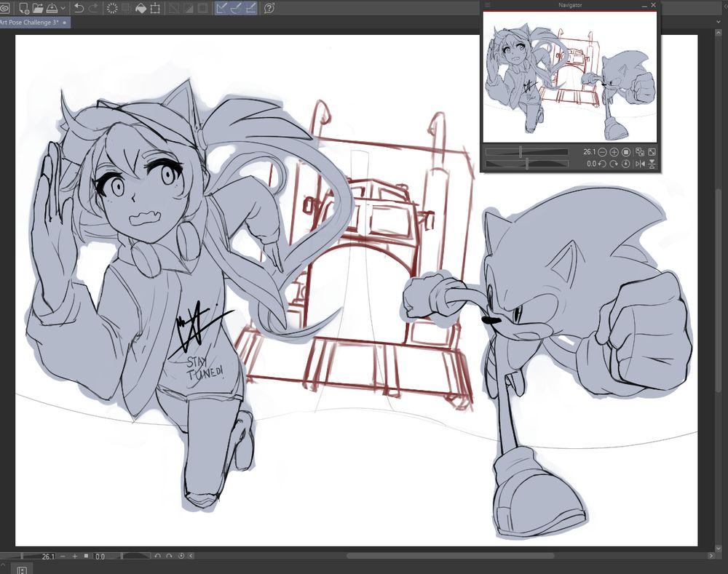
Task: Zoom in with bottom bar plus
Action: click(74, 556)
